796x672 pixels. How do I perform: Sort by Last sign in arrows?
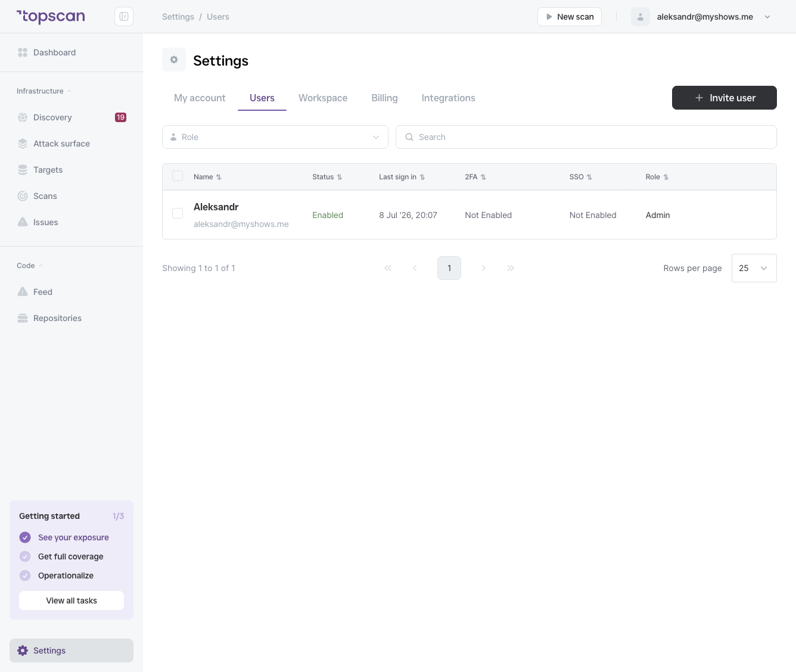click(x=422, y=177)
